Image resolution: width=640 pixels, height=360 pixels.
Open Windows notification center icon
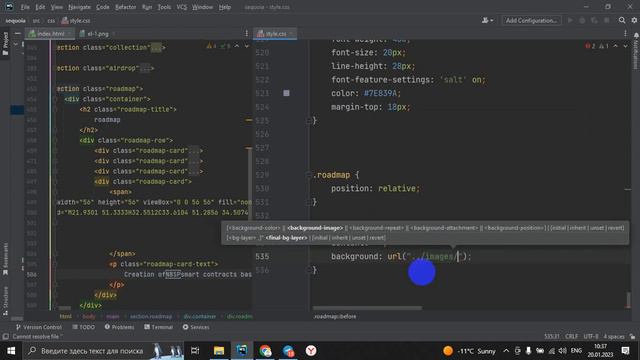(625, 351)
